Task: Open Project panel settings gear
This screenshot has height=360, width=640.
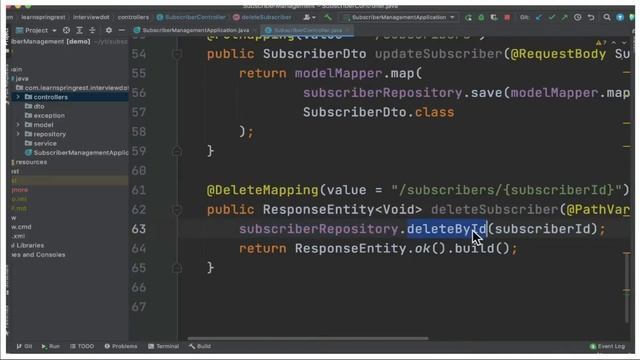Action: coord(109,30)
